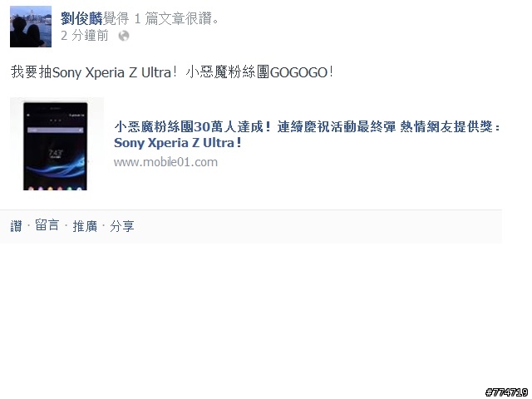Screen dimensions: 532x399
Task: Visit the www.mobile01.com domain link
Action: click(165, 162)
